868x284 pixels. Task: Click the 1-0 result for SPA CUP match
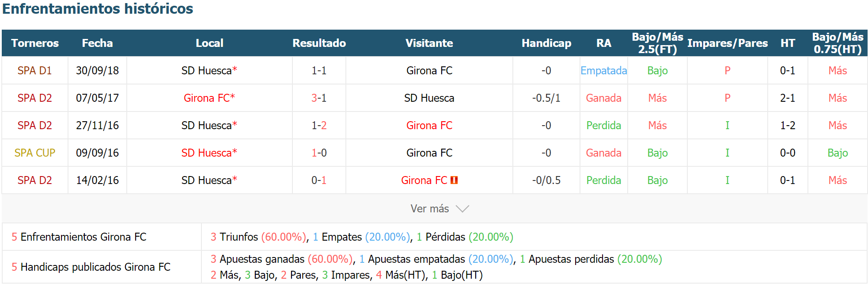tap(319, 153)
